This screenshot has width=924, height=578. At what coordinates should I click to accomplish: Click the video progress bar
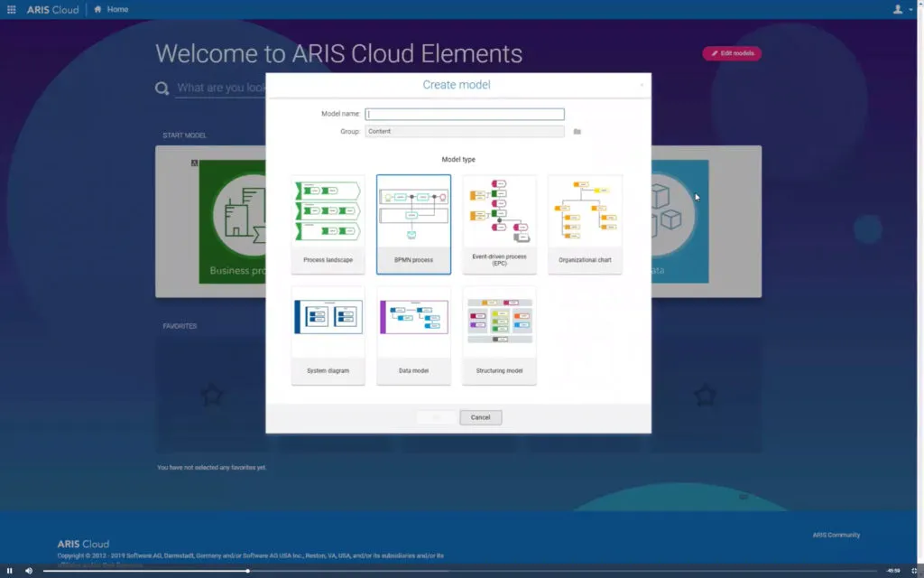(459, 571)
